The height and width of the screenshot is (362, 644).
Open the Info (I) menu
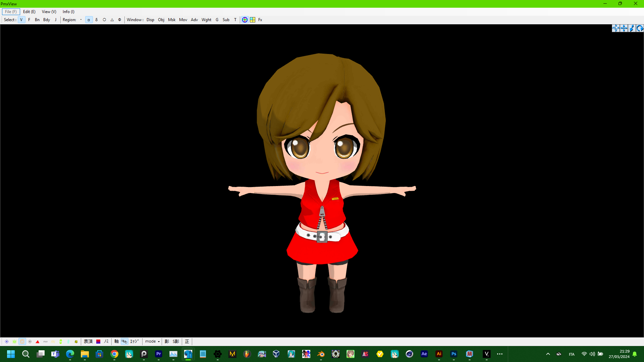[68, 12]
